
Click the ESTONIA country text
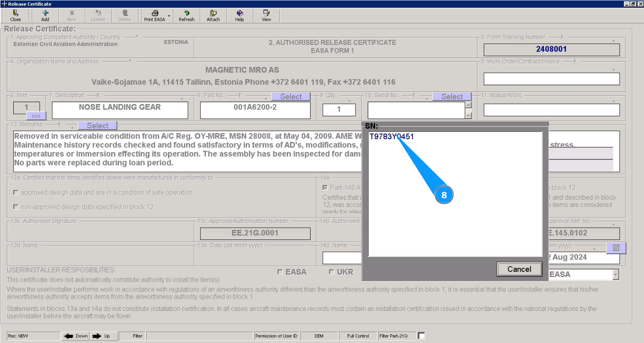176,42
